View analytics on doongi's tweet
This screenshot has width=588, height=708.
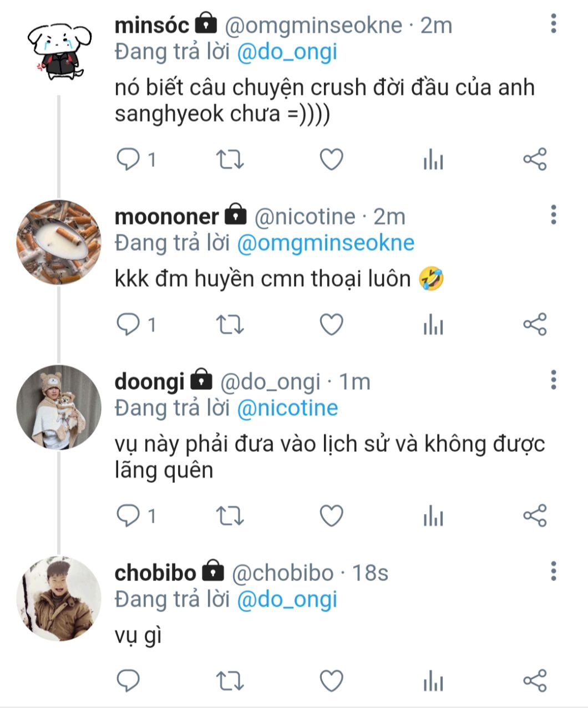(x=433, y=516)
